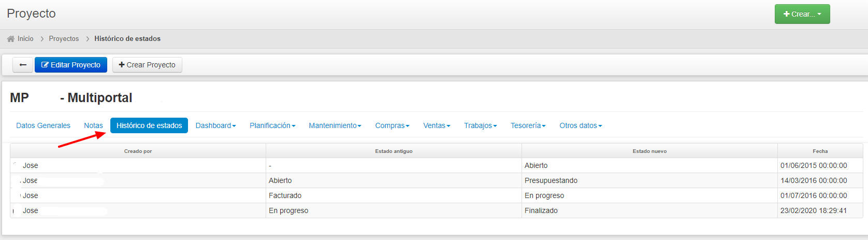Image resolution: width=868 pixels, height=240 pixels.
Task: Expand the Mantenimiento dropdown tab
Action: (335, 125)
